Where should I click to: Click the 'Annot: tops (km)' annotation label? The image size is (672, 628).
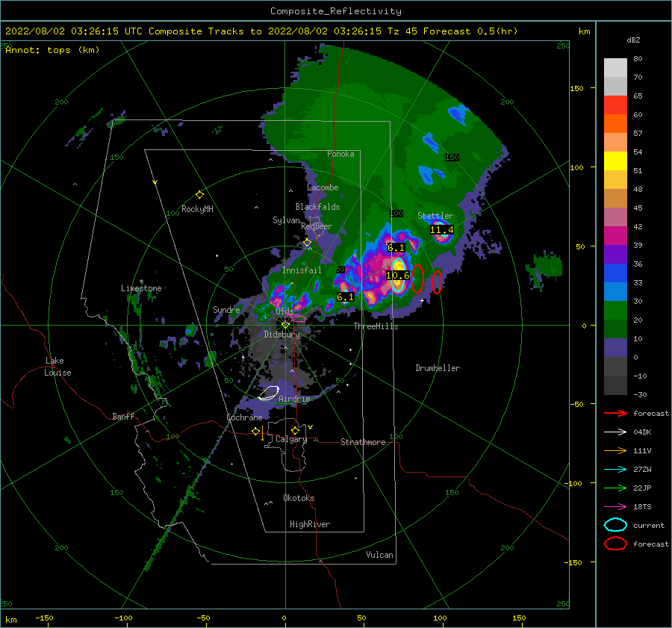(x=52, y=50)
